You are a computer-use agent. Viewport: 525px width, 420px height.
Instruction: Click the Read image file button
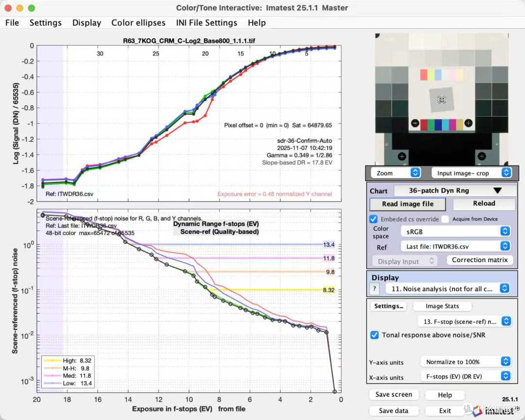coord(407,204)
